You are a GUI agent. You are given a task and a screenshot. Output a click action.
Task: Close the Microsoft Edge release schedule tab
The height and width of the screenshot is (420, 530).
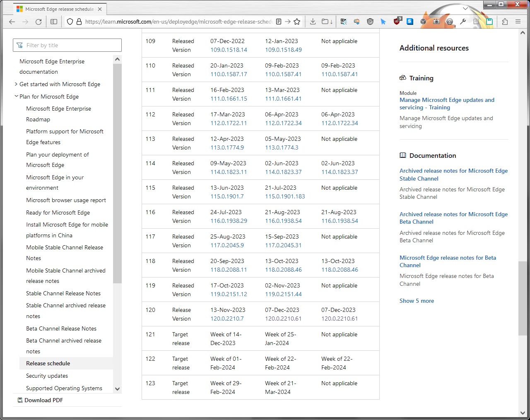(x=100, y=9)
